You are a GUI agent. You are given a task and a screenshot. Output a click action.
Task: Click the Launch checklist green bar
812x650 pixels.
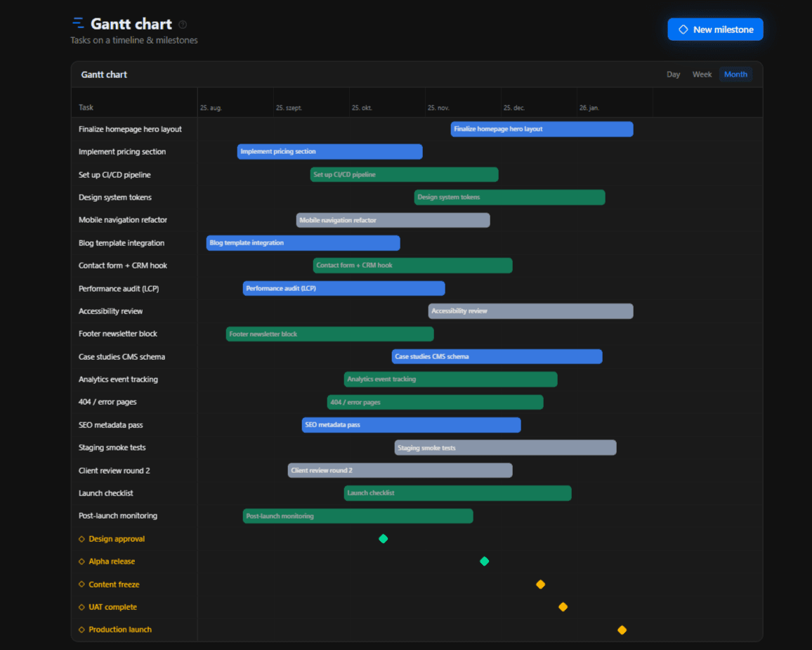458,493
